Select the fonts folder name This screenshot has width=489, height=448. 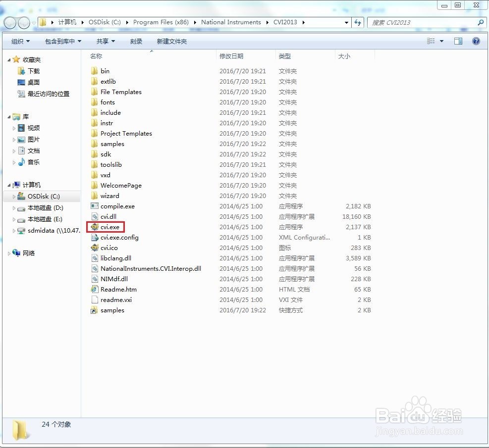[108, 102]
